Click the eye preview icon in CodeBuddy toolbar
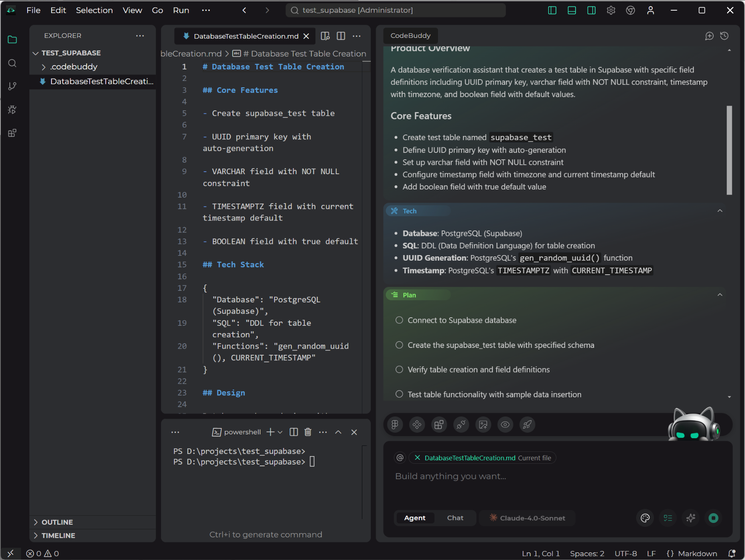This screenshot has width=745, height=560. [505, 425]
